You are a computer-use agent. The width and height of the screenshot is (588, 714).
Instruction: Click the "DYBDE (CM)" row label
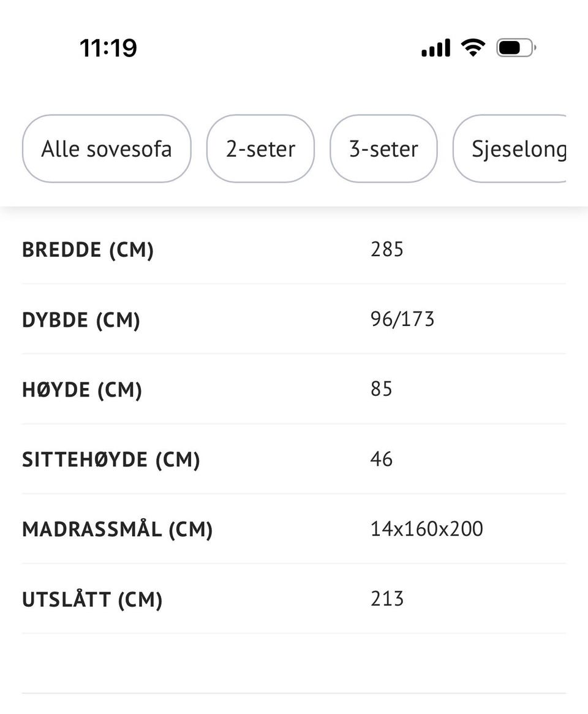pyautogui.click(x=81, y=320)
